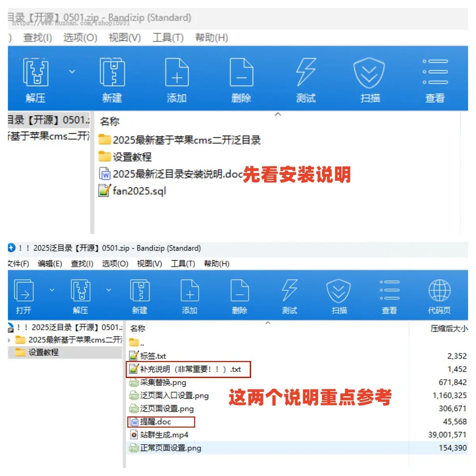Click Scan (扫描) shield icon in top window
The width and height of the screenshot is (476, 476).
[x=369, y=73]
